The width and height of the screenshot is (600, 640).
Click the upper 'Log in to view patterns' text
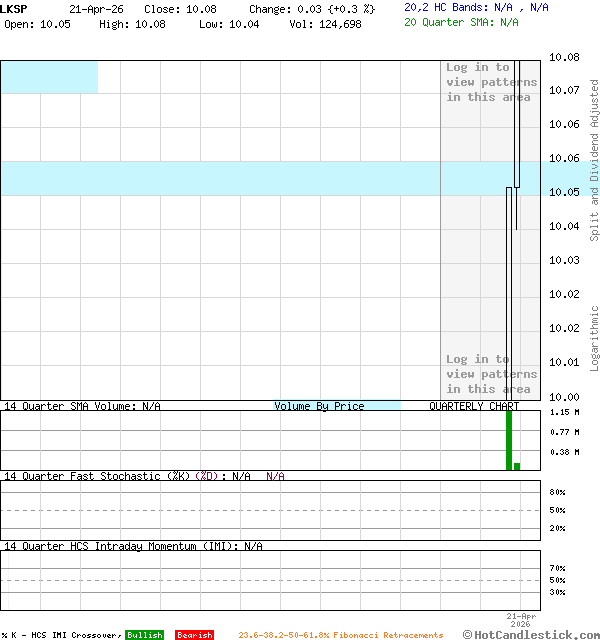click(491, 82)
